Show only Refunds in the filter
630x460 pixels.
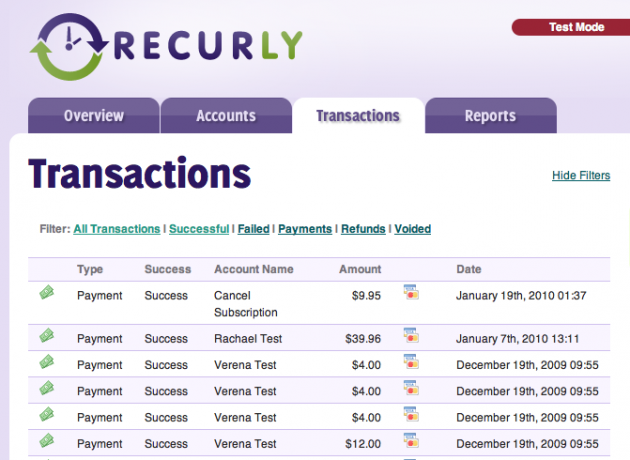pyautogui.click(x=363, y=229)
